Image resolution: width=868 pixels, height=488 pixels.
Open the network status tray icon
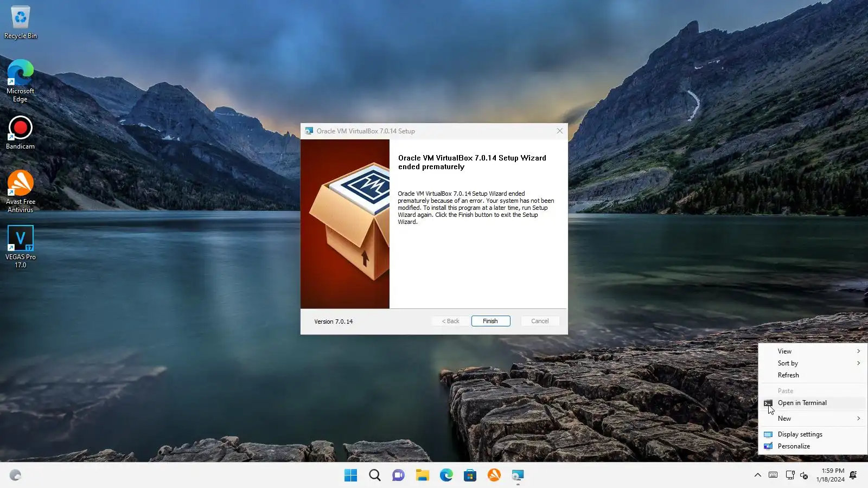(x=790, y=476)
